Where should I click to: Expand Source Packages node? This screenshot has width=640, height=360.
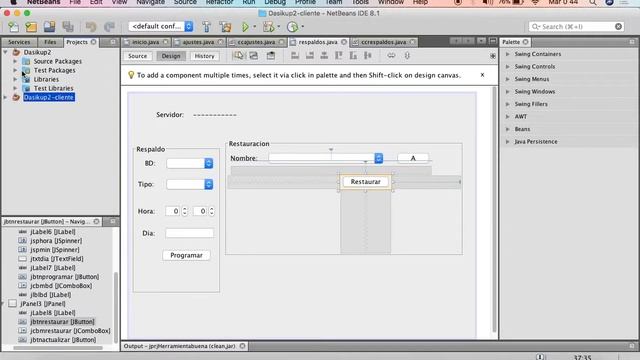point(15,61)
